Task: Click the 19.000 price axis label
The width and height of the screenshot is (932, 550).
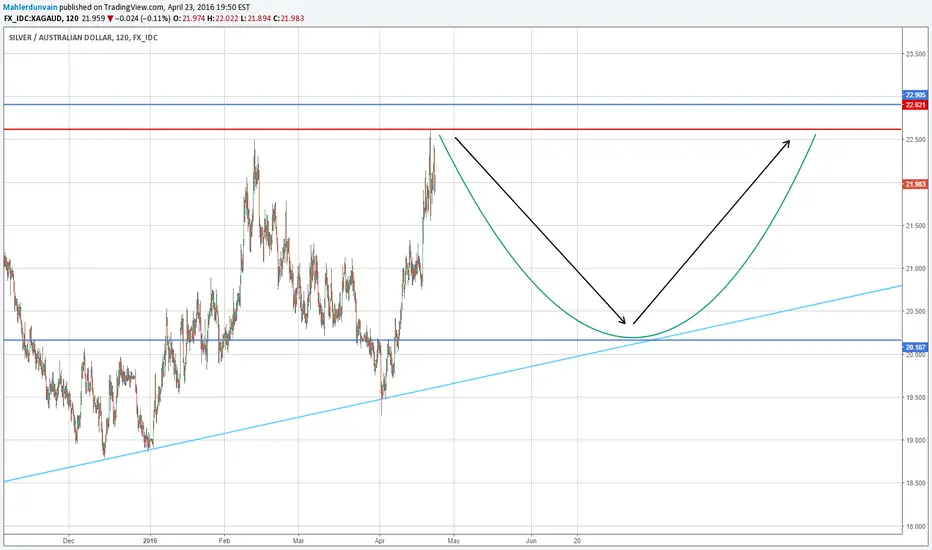Action: 915,441
